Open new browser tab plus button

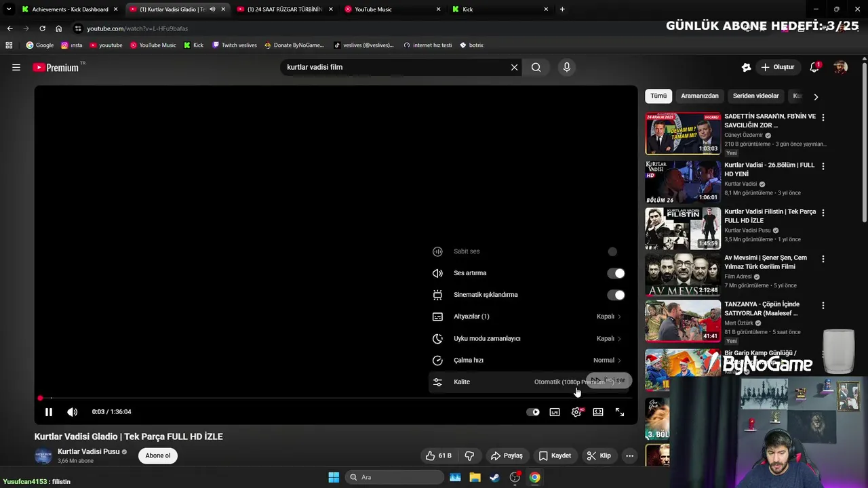(x=562, y=9)
